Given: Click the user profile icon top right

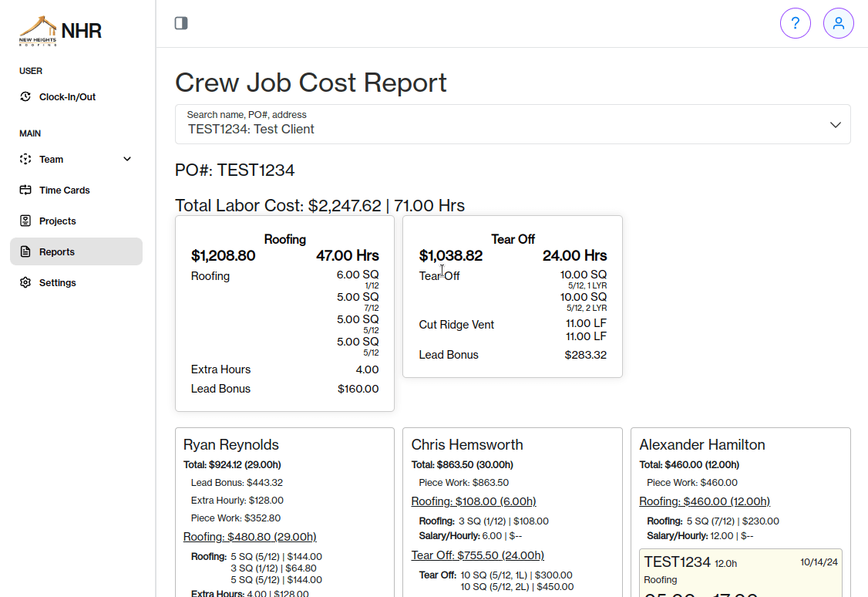Looking at the screenshot, I should 839,23.
